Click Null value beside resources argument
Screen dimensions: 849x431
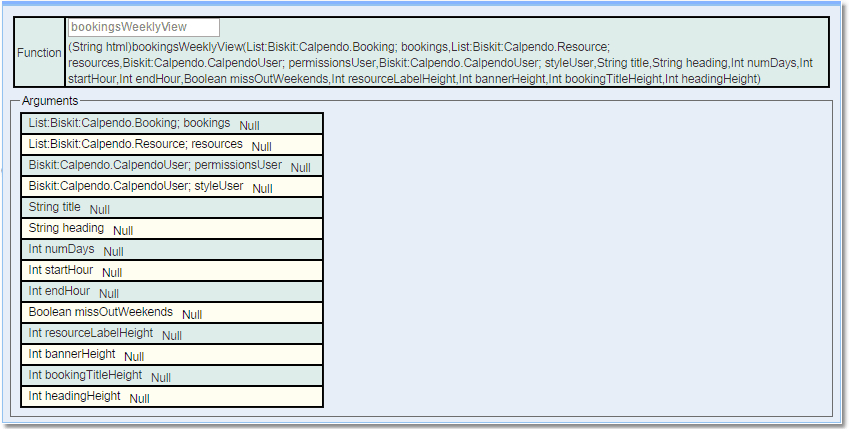(261, 146)
